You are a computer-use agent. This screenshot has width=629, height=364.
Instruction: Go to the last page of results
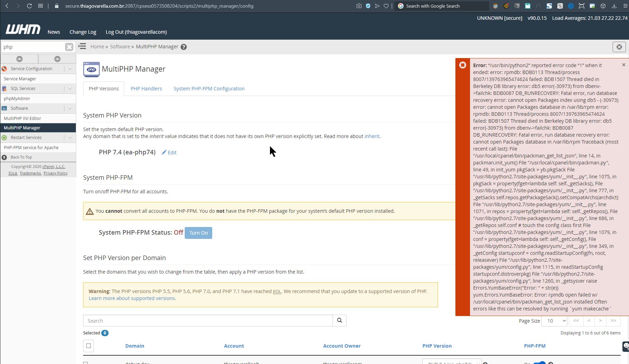(613, 321)
